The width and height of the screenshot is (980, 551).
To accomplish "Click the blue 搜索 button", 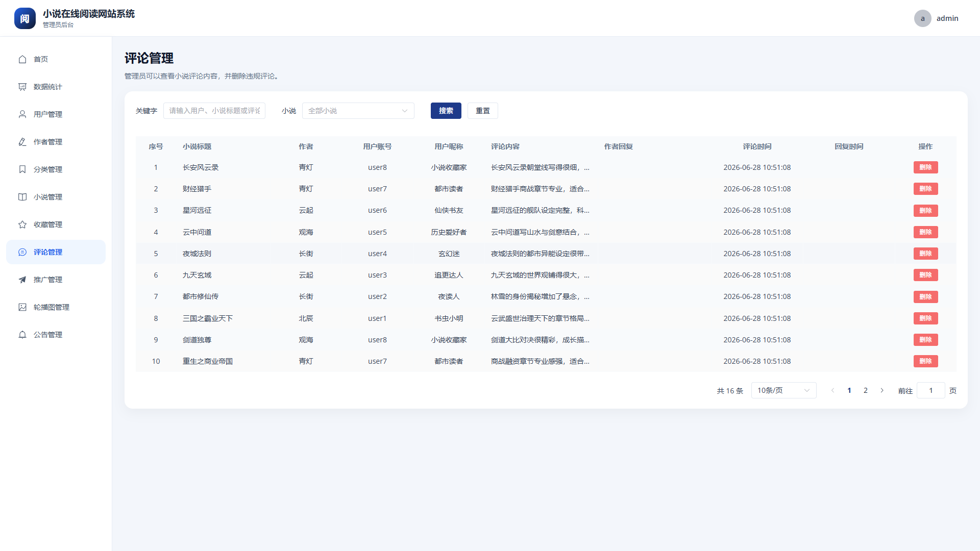I will click(x=446, y=111).
